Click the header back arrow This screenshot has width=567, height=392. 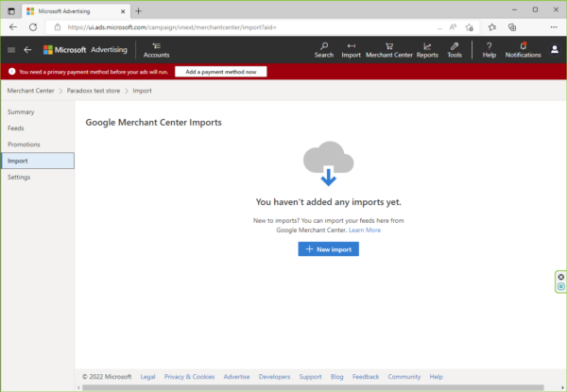(x=27, y=49)
